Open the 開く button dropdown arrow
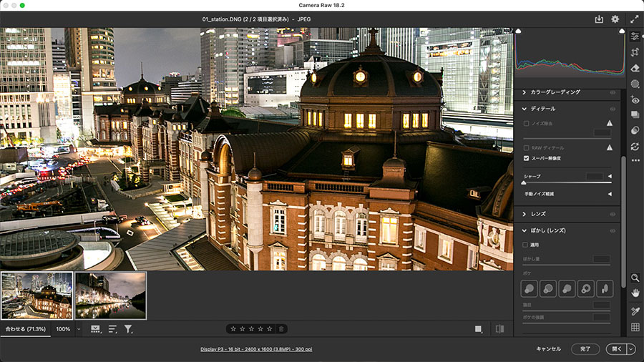Image resolution: width=644 pixels, height=362 pixels. pos(630,349)
